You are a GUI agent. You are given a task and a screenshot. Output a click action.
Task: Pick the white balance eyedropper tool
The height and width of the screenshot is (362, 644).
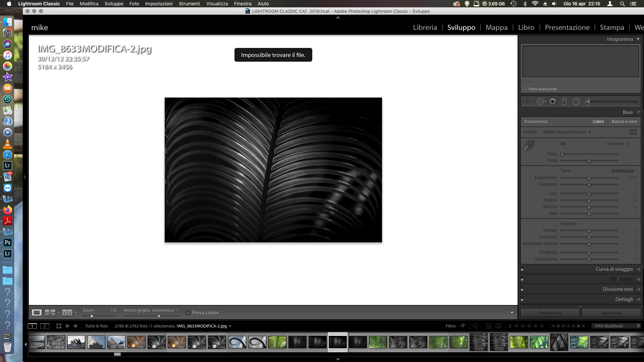tap(529, 145)
